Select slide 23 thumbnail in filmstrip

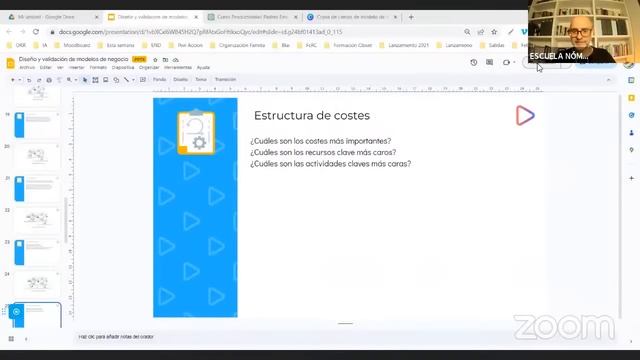point(37,253)
